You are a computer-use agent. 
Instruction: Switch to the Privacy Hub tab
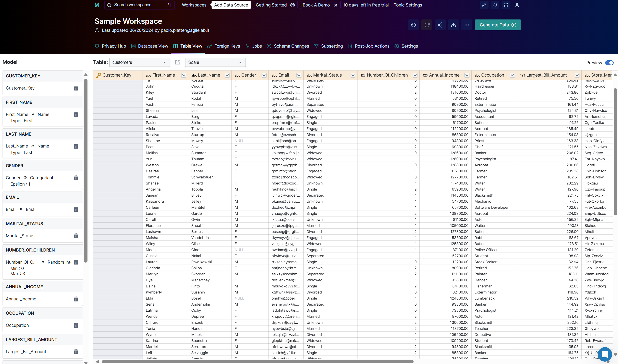click(x=110, y=46)
